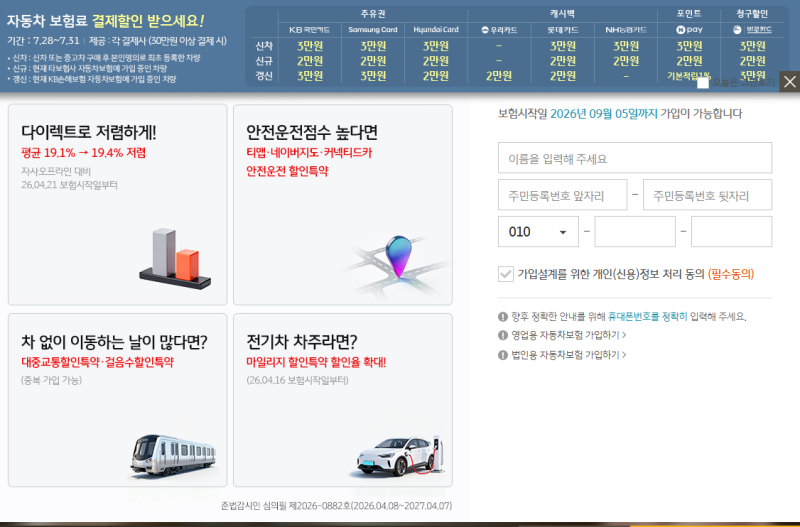Click info icon beside 영업용 자동차보험 link
Screen dimensions: 800x527
point(503,335)
